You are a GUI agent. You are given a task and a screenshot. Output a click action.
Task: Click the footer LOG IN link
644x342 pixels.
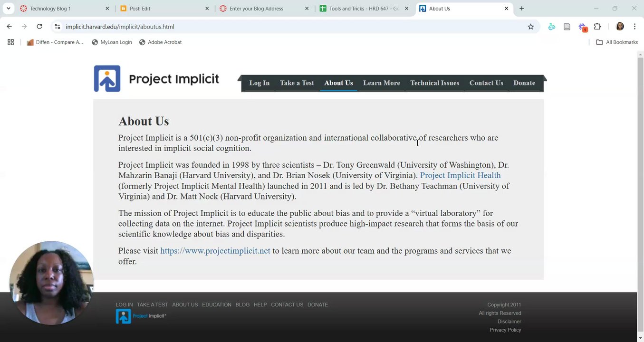pos(124,304)
